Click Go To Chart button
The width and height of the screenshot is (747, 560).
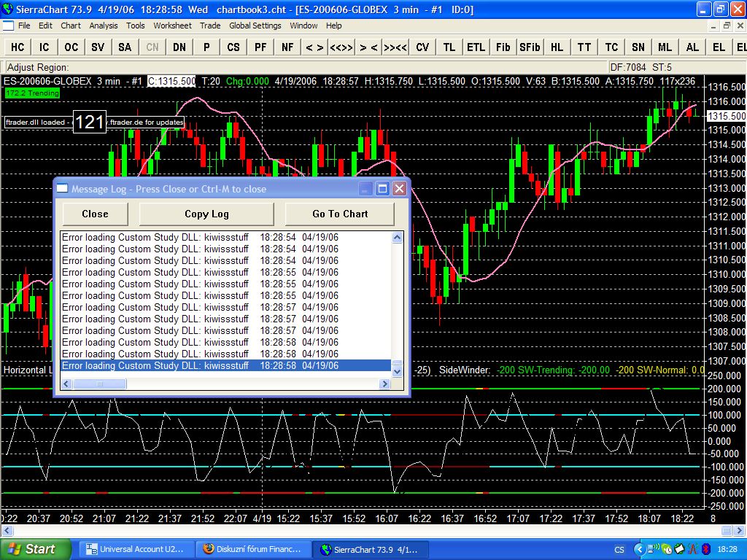tap(340, 214)
